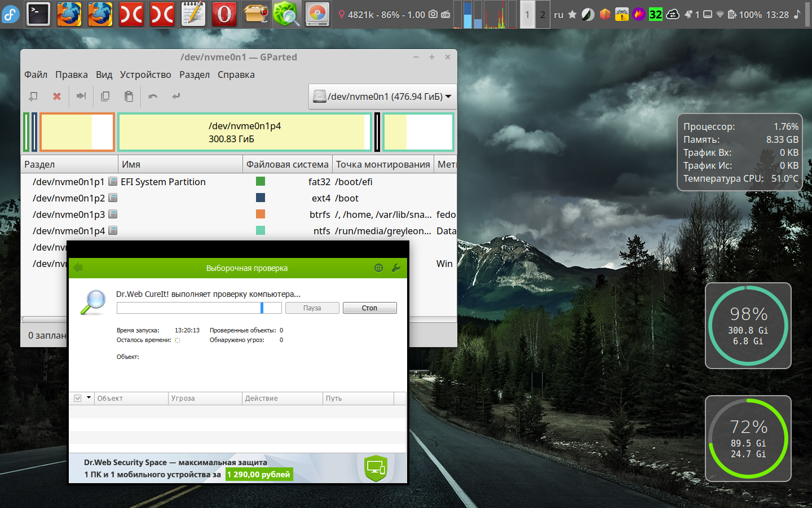Switch to workspace 2 in the panel
The width and height of the screenshot is (812, 508).
(x=542, y=15)
